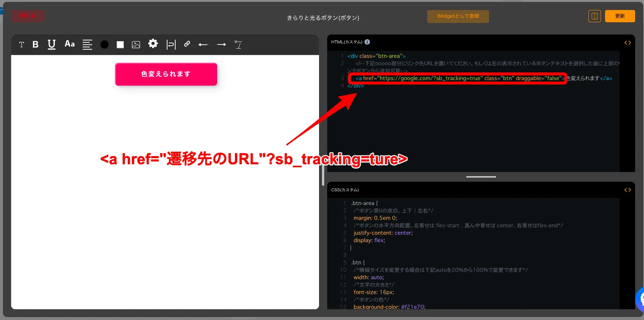Click the Widgetとして登録 button

click(458, 16)
